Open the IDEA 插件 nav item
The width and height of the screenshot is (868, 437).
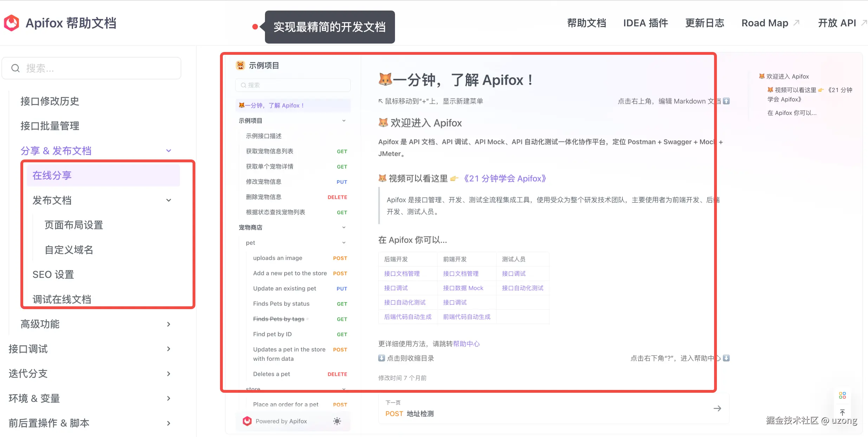pyautogui.click(x=645, y=23)
